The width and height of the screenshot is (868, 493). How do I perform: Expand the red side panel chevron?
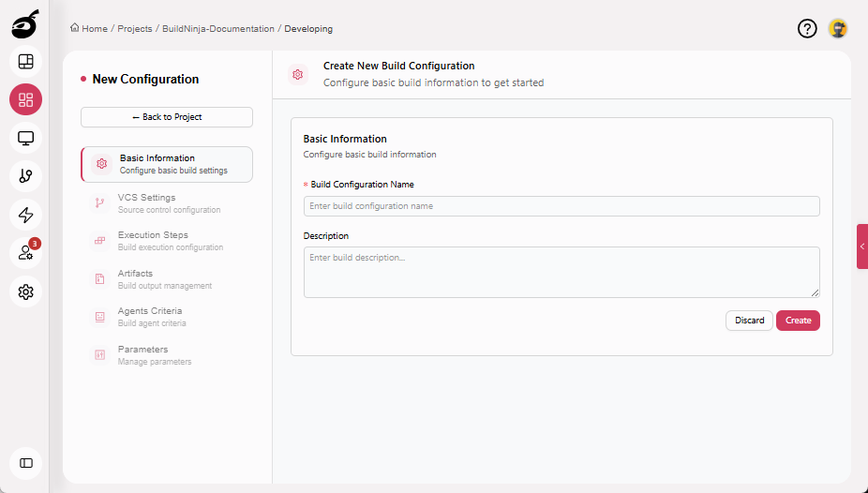tap(862, 246)
